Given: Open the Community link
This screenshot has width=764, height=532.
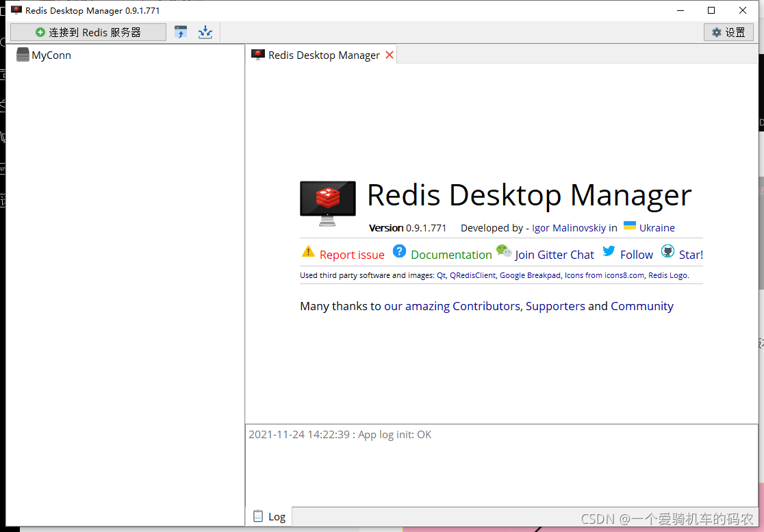Looking at the screenshot, I should pyautogui.click(x=642, y=306).
